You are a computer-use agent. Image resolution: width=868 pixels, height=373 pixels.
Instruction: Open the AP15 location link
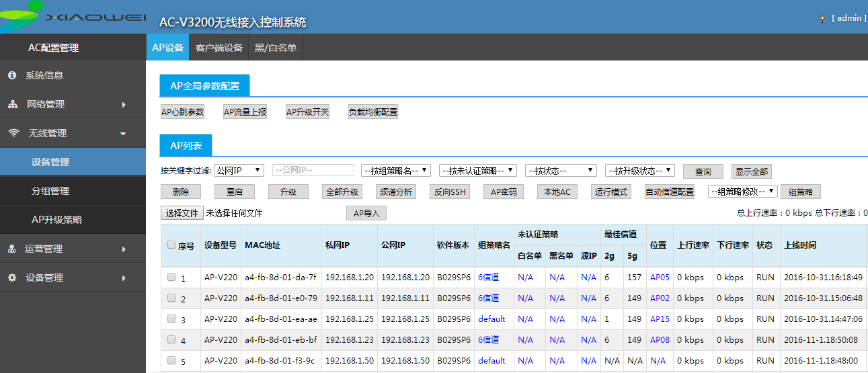[x=660, y=319]
